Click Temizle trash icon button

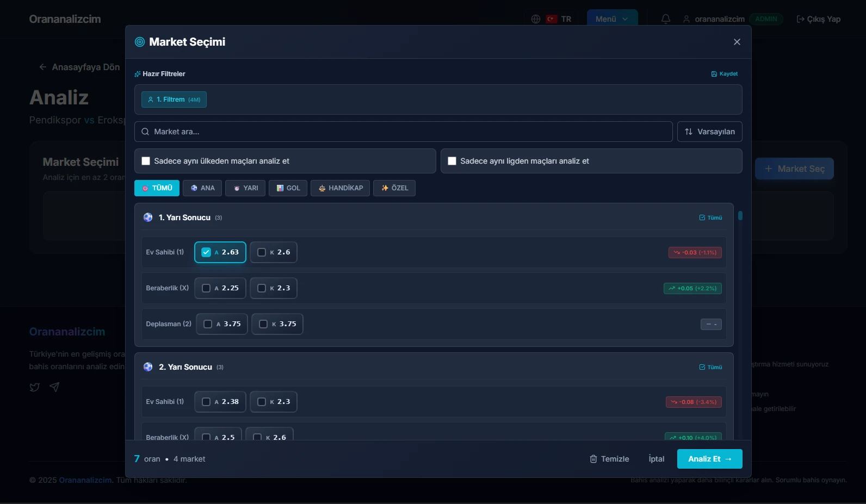609,459
